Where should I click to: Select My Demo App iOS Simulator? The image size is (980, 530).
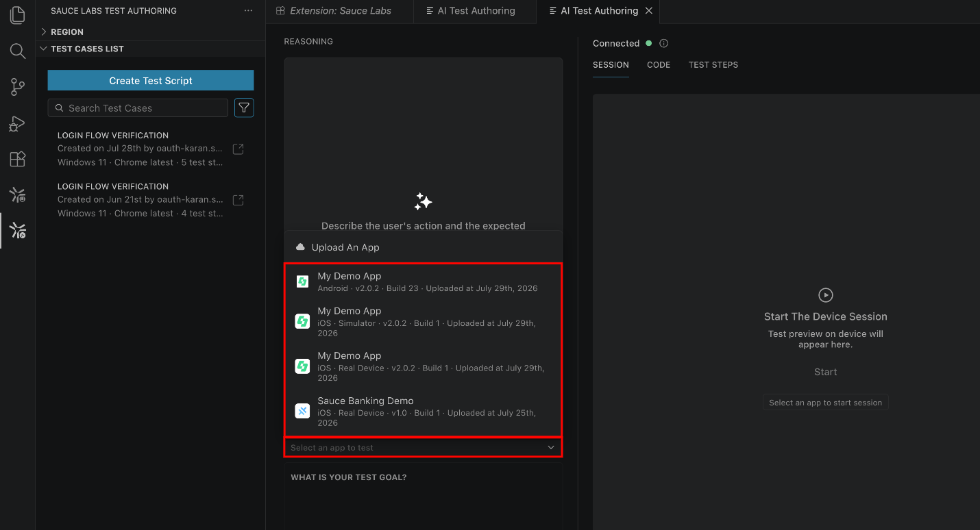pyautogui.click(x=423, y=321)
